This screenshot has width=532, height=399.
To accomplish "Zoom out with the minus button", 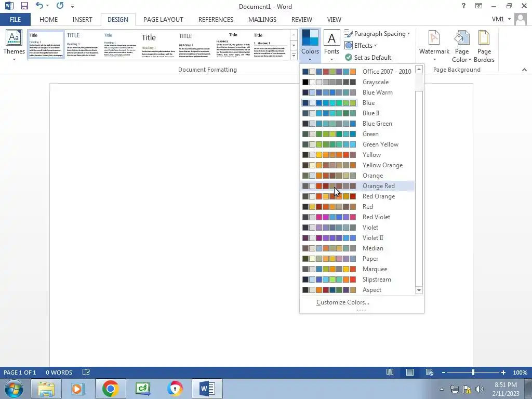I will [x=444, y=373].
